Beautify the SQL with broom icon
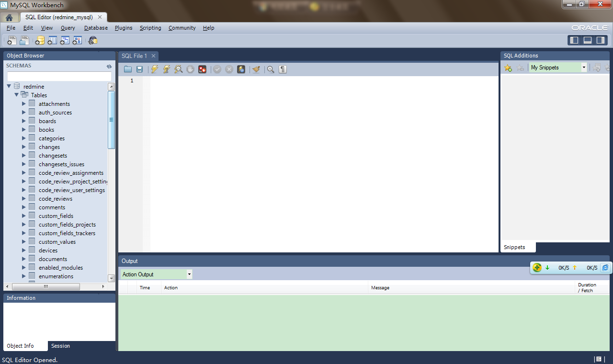 click(256, 69)
